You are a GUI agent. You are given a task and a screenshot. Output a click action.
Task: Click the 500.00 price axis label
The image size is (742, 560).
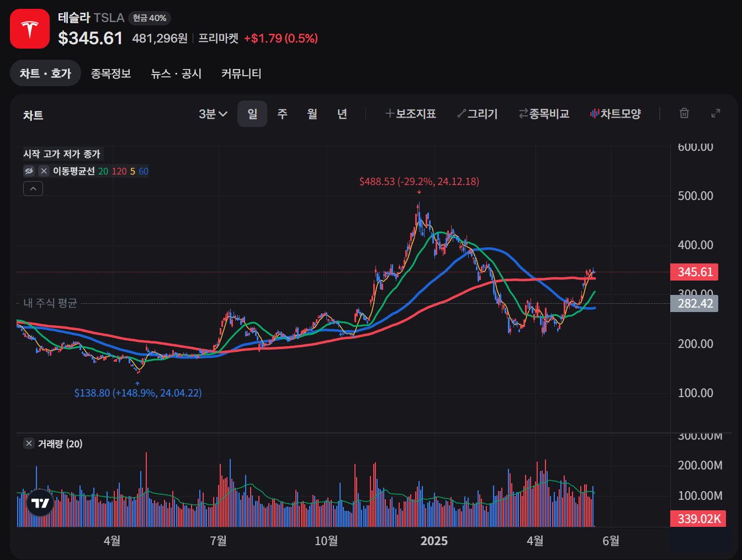696,196
